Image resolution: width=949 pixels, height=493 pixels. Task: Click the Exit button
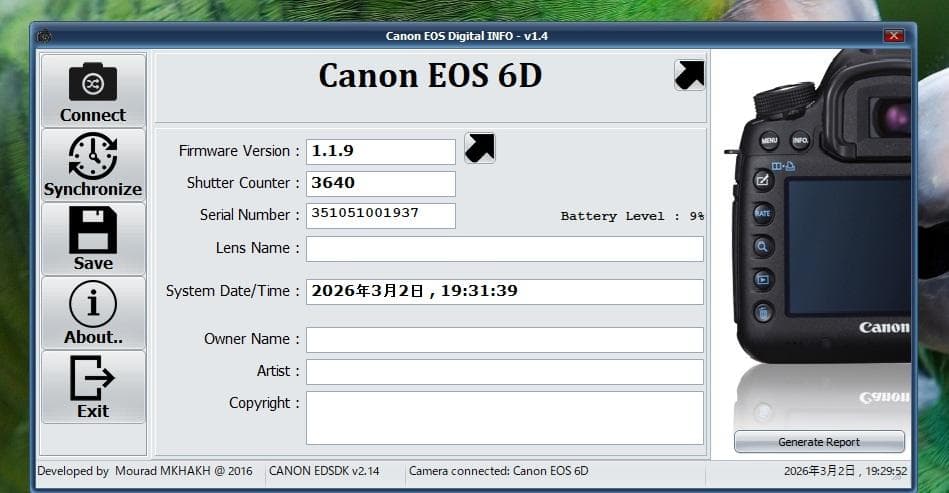pos(93,387)
